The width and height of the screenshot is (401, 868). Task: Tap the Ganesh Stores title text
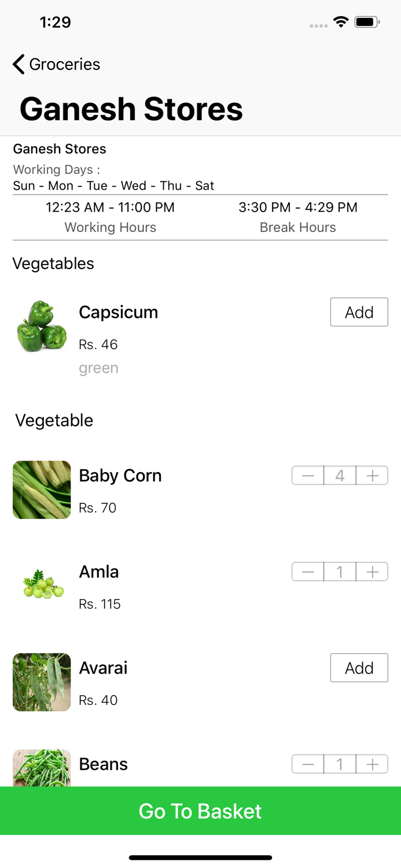[130, 109]
